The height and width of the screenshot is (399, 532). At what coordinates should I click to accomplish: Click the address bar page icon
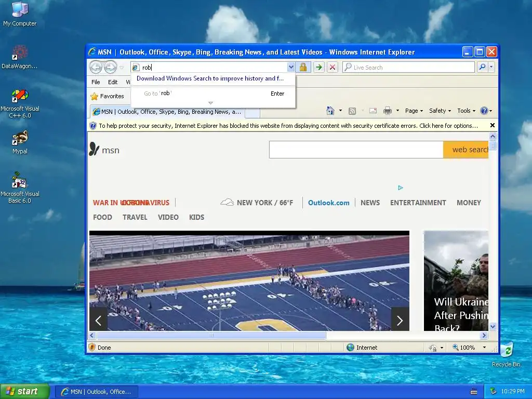tap(136, 68)
